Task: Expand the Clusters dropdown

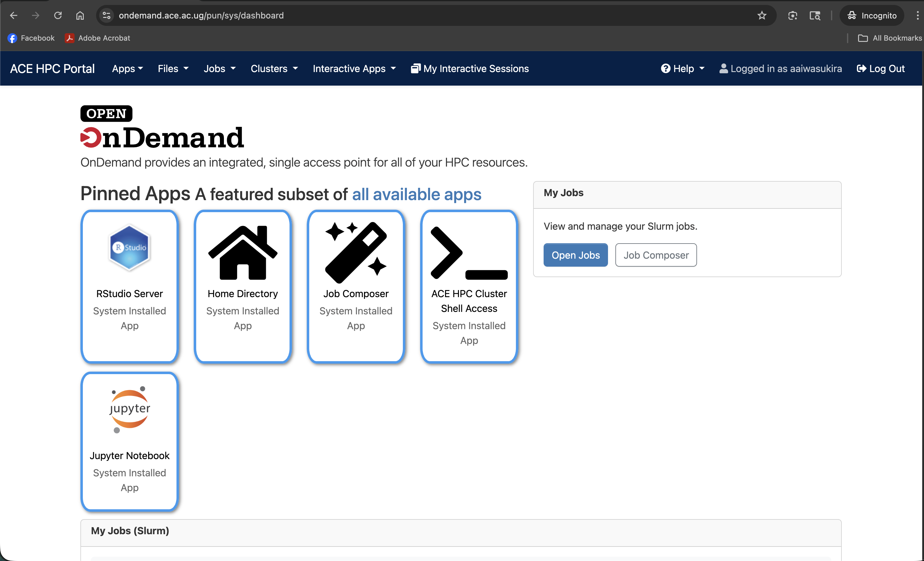Action: pos(274,68)
